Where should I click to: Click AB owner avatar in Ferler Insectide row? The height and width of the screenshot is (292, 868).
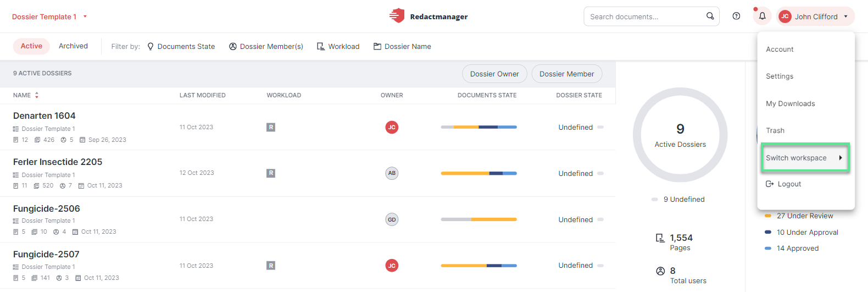392,173
